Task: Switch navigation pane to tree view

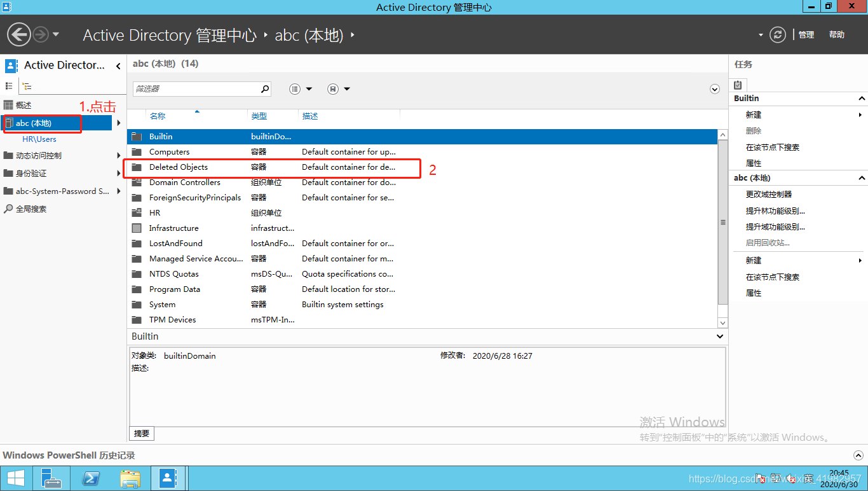Action: pyautogui.click(x=27, y=86)
